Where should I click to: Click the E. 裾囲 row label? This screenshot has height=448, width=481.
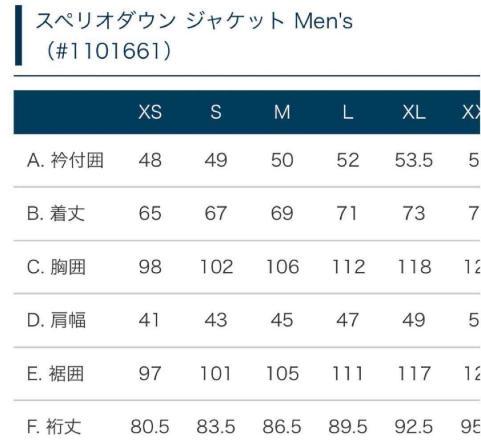[x=55, y=374]
